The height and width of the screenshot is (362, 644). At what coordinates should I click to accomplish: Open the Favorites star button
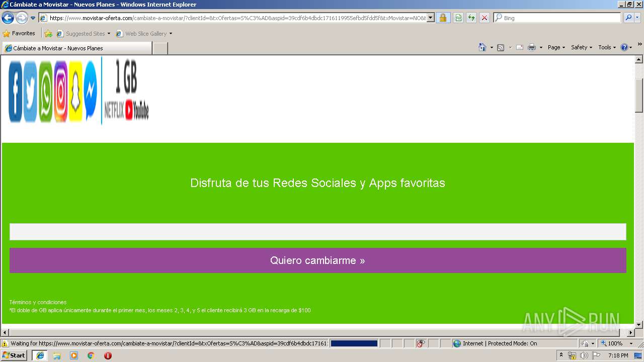click(19, 34)
